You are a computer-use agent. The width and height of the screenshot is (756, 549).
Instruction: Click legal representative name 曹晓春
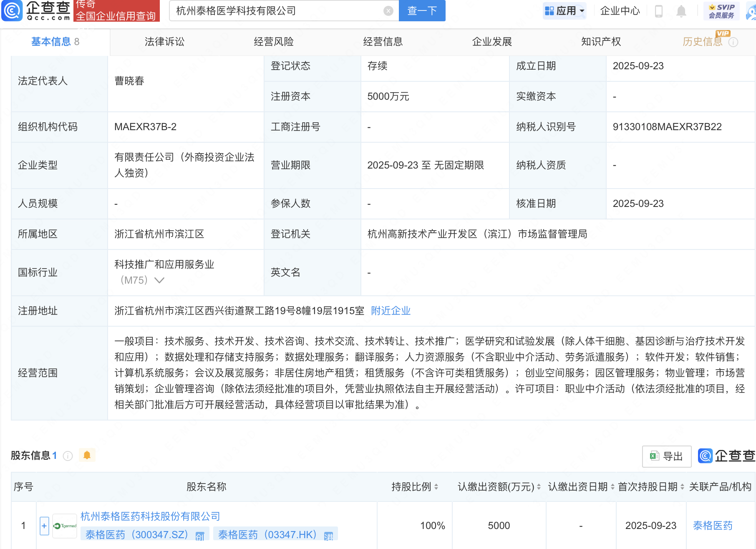click(129, 81)
